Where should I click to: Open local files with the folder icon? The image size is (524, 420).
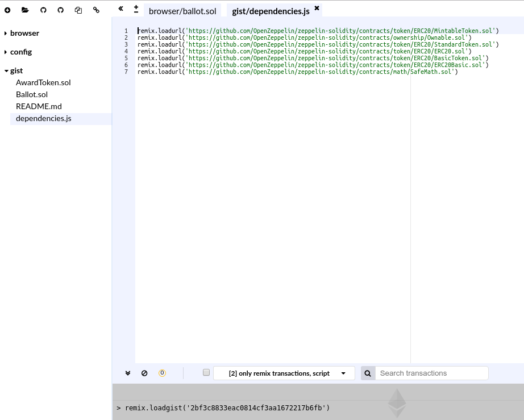click(25, 10)
